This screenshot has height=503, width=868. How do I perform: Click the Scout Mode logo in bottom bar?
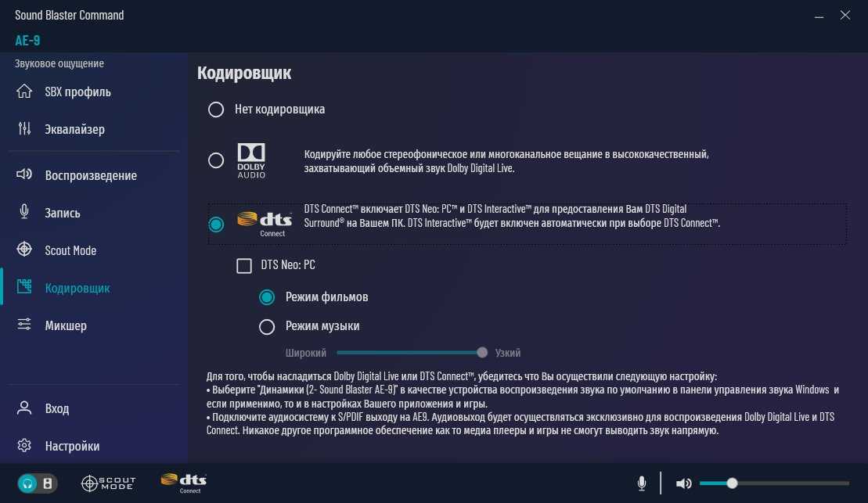(x=108, y=483)
